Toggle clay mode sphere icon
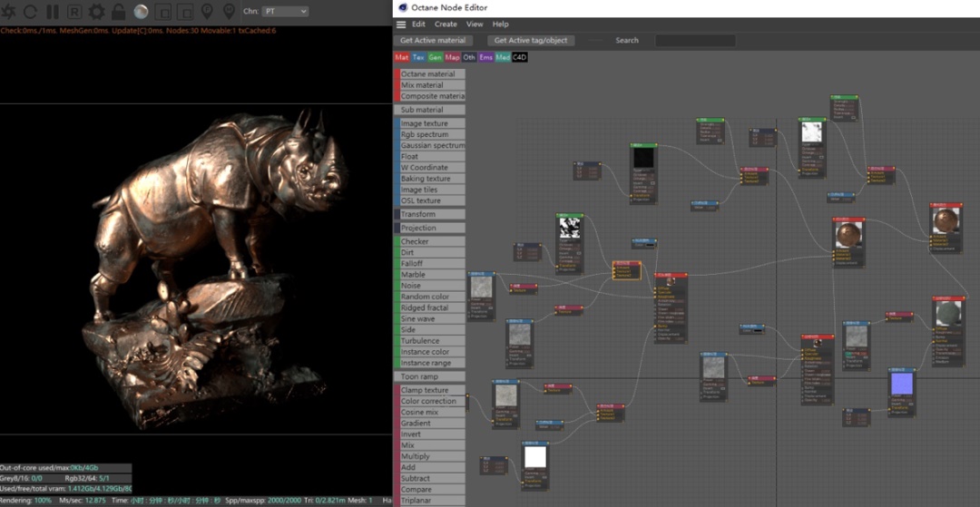This screenshot has height=507, width=980. point(142,12)
